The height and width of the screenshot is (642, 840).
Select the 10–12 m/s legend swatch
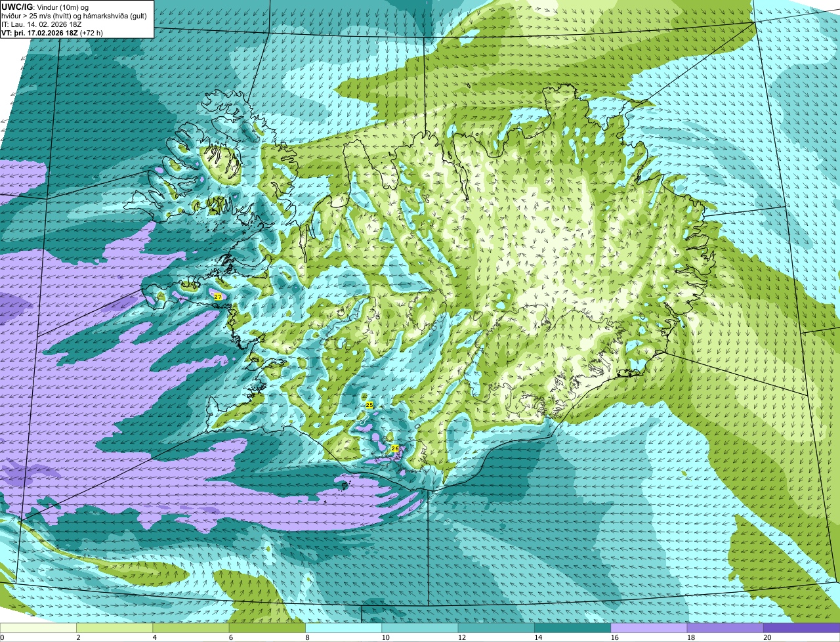(x=420, y=628)
